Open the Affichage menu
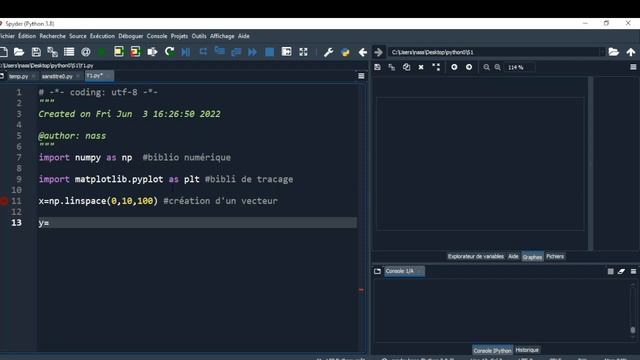Screen dimensions: 640x360 pyautogui.click(x=222, y=36)
